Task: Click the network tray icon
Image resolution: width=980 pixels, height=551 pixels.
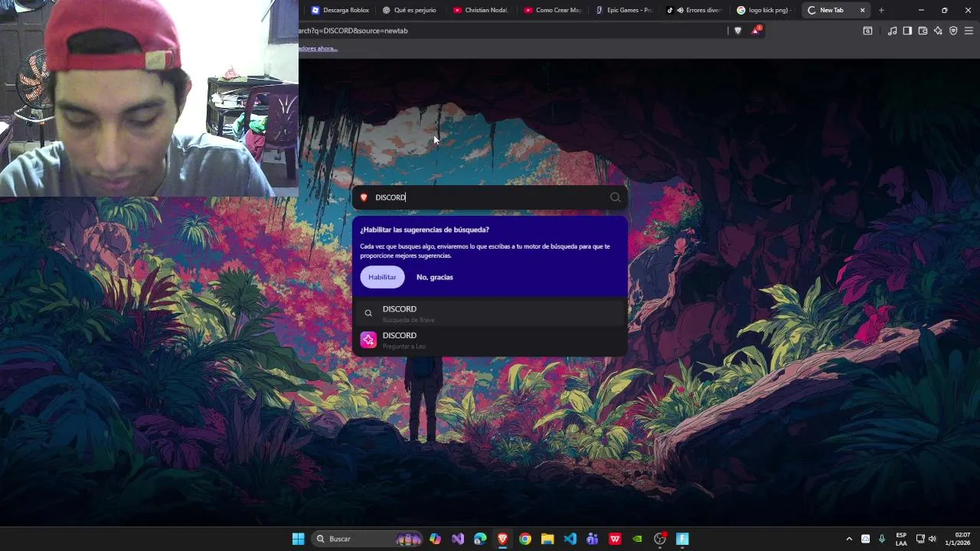Action: (920, 539)
